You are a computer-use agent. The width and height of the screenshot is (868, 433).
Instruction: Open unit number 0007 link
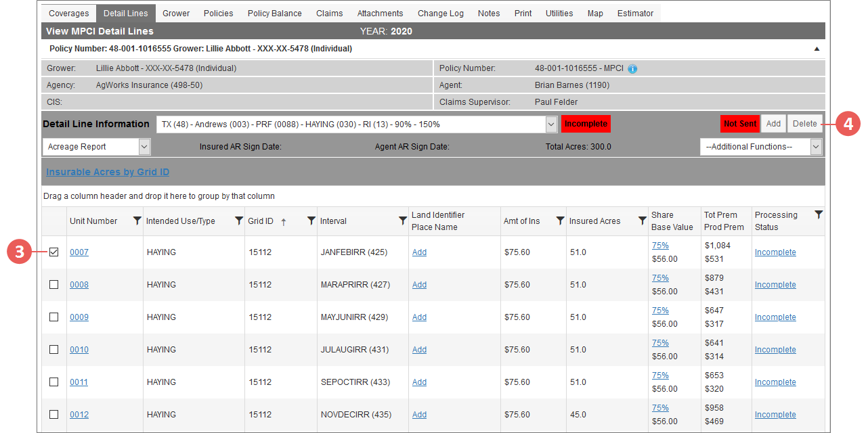(x=79, y=252)
